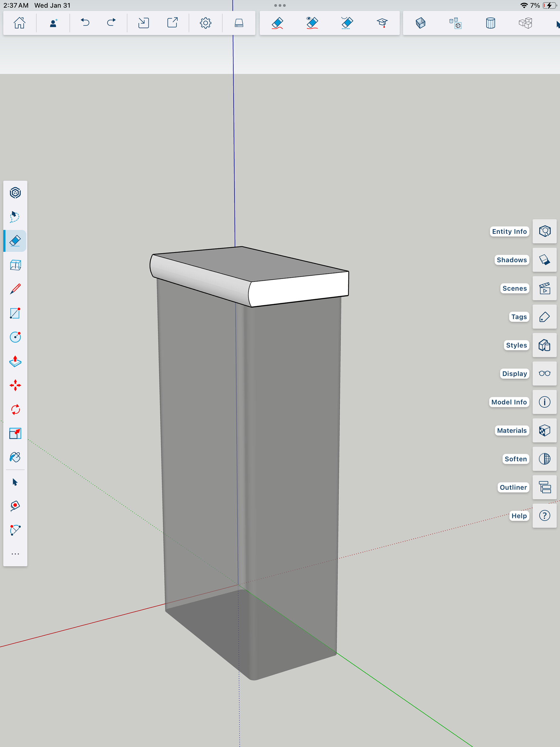Pick the Pencil line tool
The image size is (560, 747).
15,289
